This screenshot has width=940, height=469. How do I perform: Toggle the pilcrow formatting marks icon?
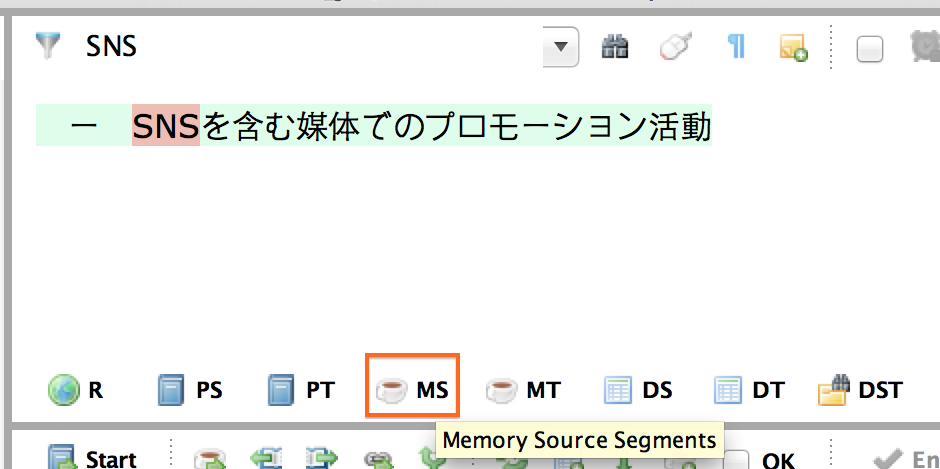[736, 47]
